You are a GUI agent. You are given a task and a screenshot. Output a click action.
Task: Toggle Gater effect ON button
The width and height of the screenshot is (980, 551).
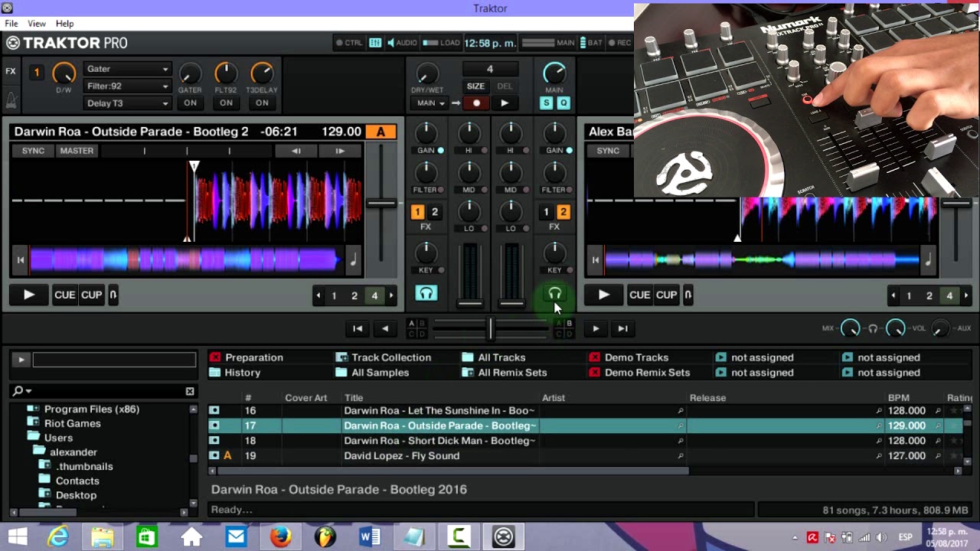click(x=190, y=103)
